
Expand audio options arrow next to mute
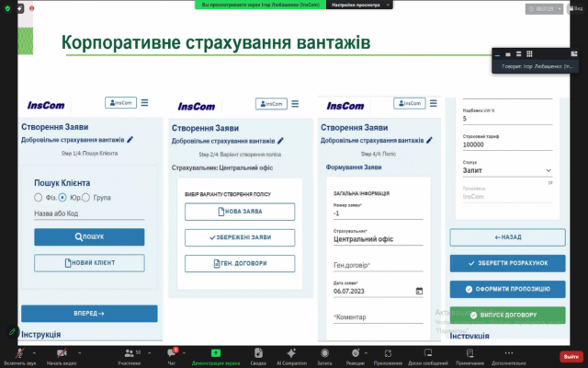[x=34, y=353]
